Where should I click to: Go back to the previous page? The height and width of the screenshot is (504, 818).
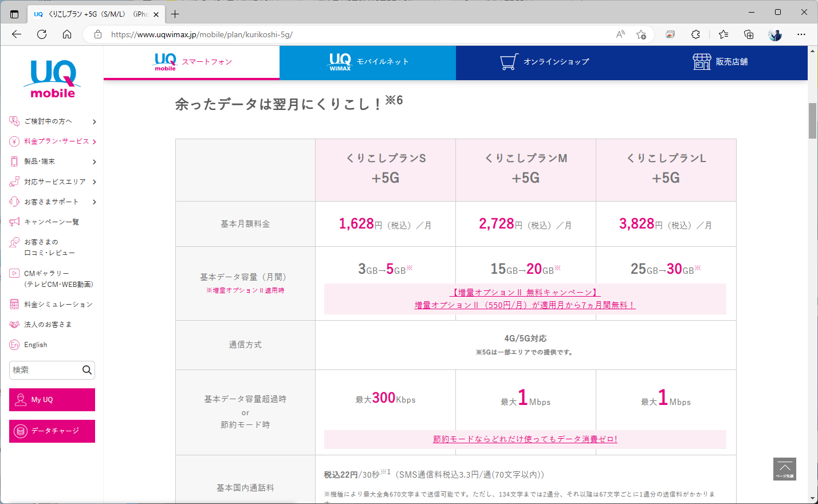17,34
